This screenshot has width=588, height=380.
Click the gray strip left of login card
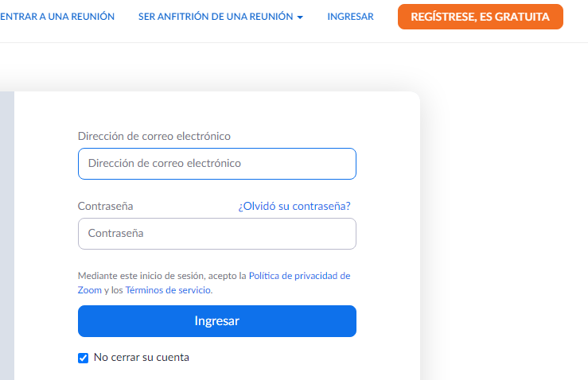(6, 238)
